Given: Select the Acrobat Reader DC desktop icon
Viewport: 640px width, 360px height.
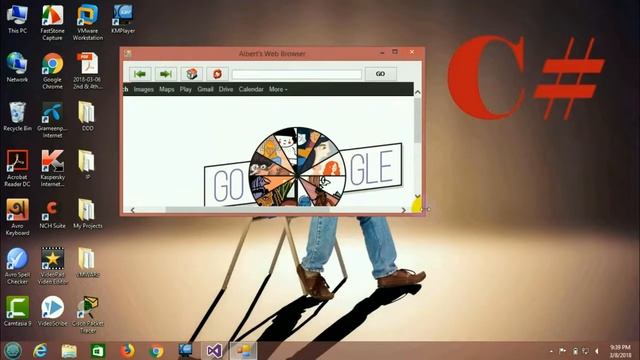Looking at the screenshot, I should [x=17, y=169].
